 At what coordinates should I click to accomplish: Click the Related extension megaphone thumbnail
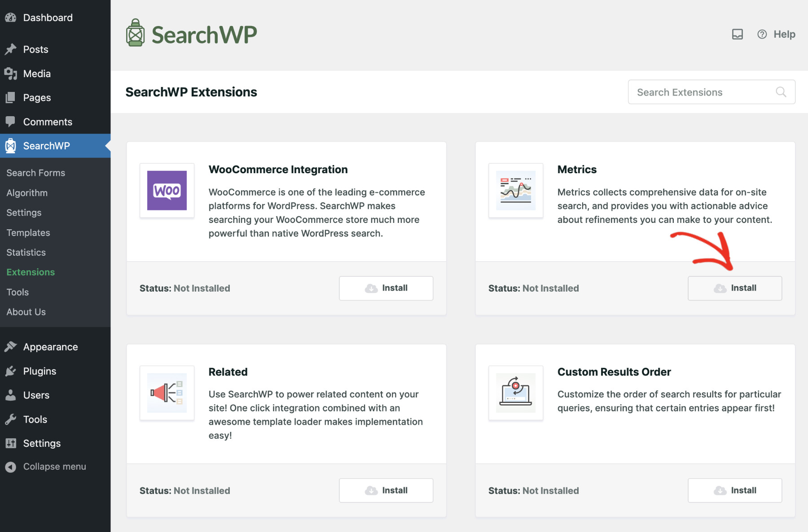tap(167, 393)
